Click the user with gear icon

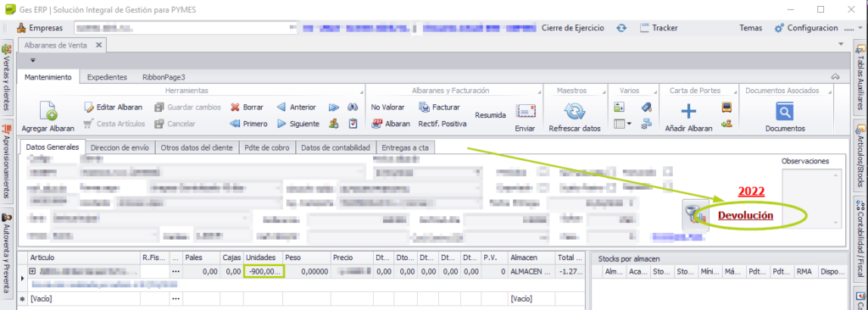334,124
